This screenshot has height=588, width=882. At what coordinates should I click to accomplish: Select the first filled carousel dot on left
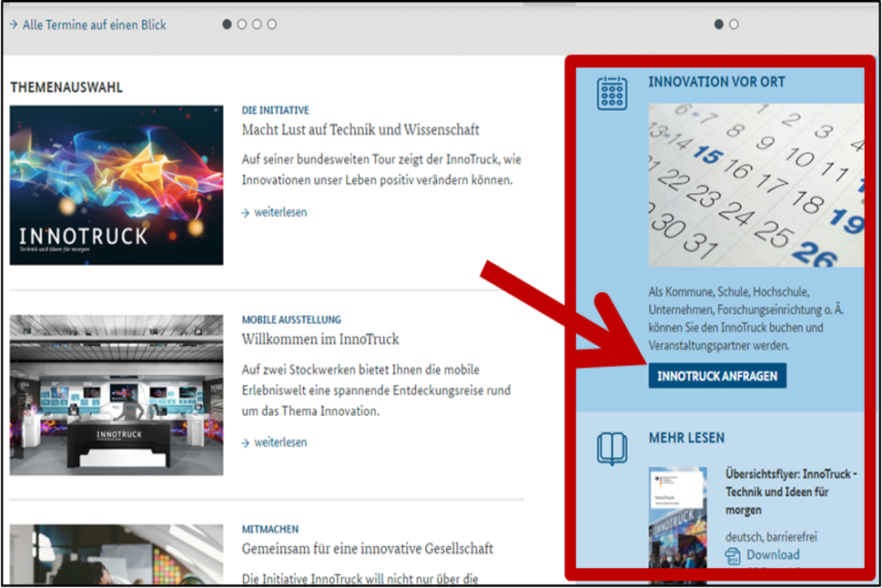228,25
